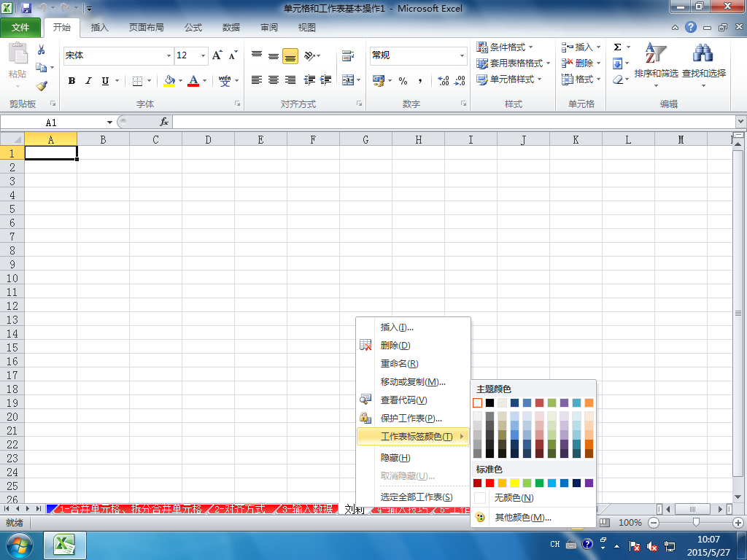
Task: Toggle align text left
Action: point(257,80)
